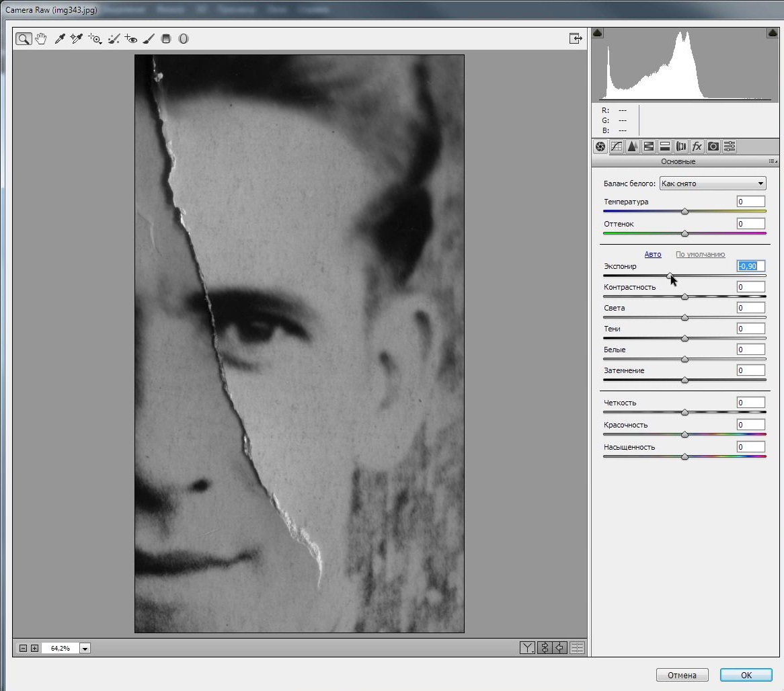The width and height of the screenshot is (784, 691).
Task: Open the Basic (Основные) panel tab
Action: 600,147
